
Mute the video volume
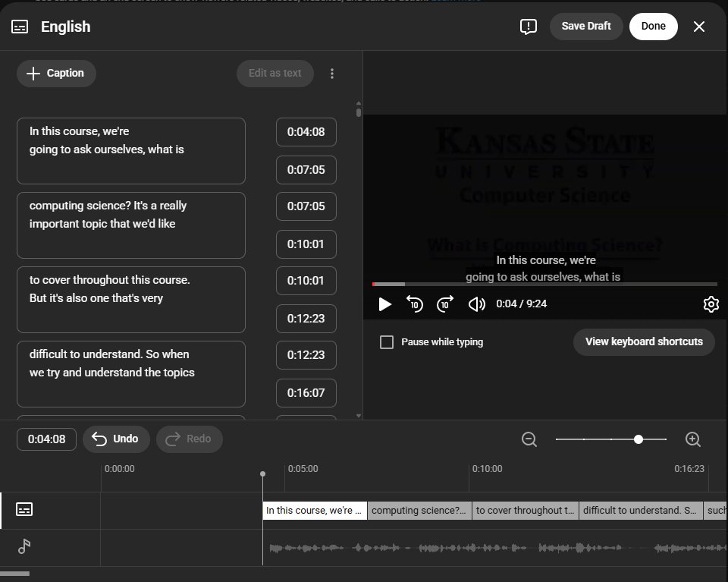click(x=476, y=304)
